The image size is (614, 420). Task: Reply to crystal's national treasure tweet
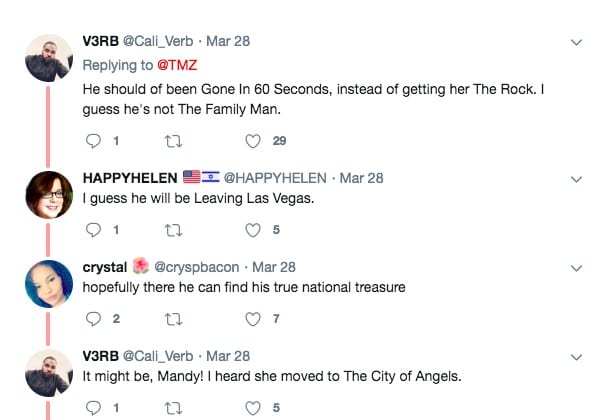(x=95, y=319)
